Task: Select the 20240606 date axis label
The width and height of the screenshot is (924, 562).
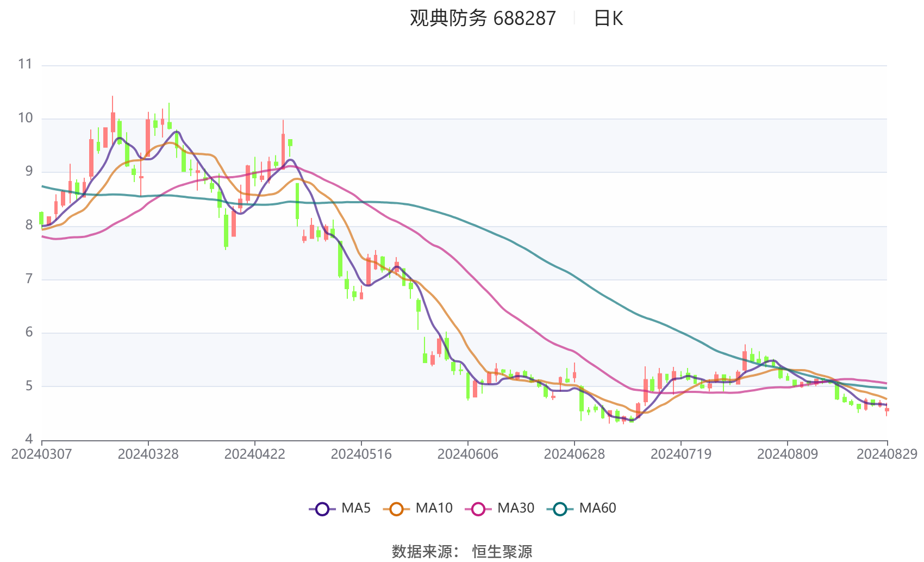Action: point(467,454)
